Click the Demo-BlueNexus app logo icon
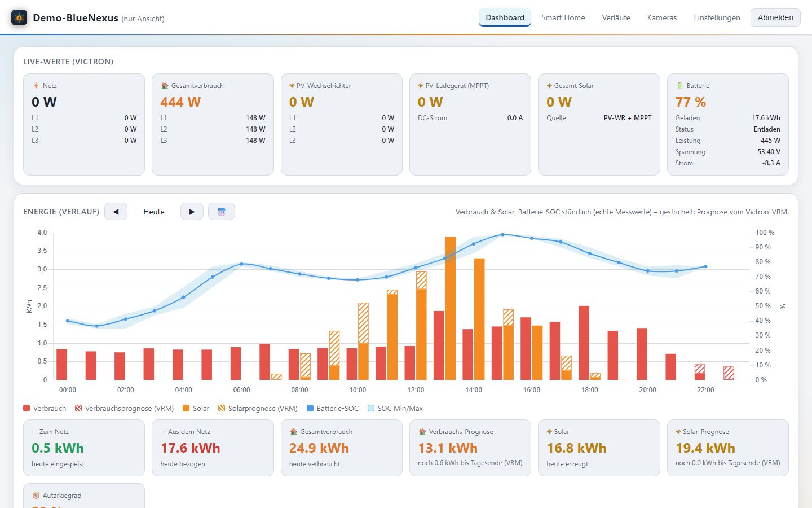The image size is (812, 508). pos(19,17)
